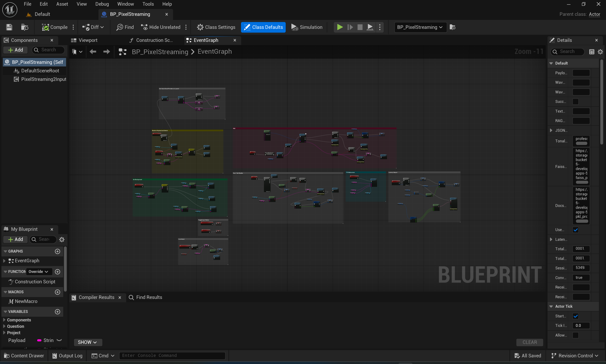606x364 pixels.
Task: Open Class Settings
Action: click(216, 27)
